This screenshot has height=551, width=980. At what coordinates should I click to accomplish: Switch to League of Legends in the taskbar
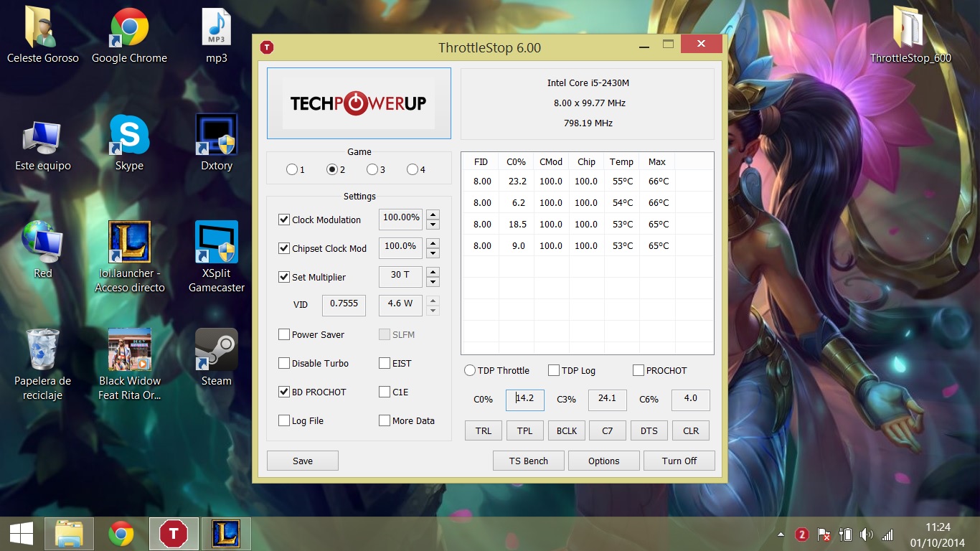tap(226, 534)
